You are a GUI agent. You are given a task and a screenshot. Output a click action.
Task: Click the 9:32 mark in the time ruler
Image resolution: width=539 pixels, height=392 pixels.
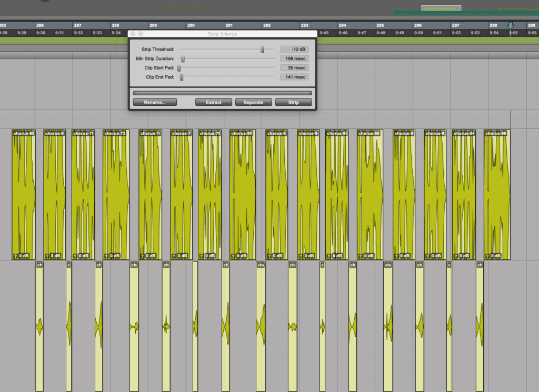click(78, 33)
